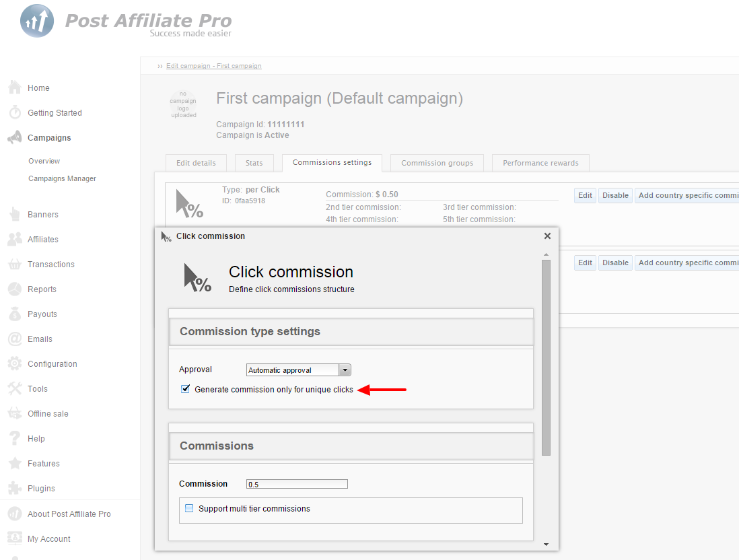The image size is (739, 560).
Task: Follow the Edit campaign - First campaign breadcrumb link
Action: 213,65
